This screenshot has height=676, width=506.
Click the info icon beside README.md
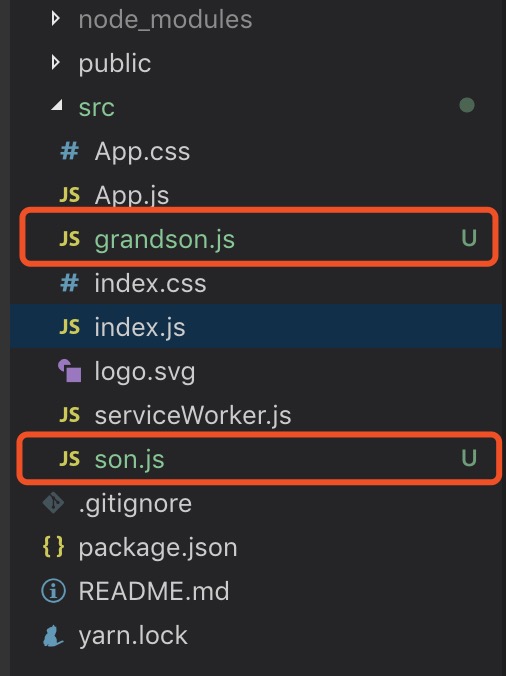click(x=53, y=591)
